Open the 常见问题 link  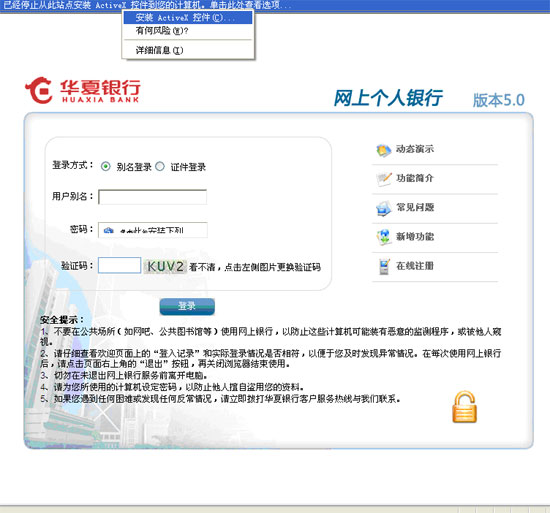point(415,207)
